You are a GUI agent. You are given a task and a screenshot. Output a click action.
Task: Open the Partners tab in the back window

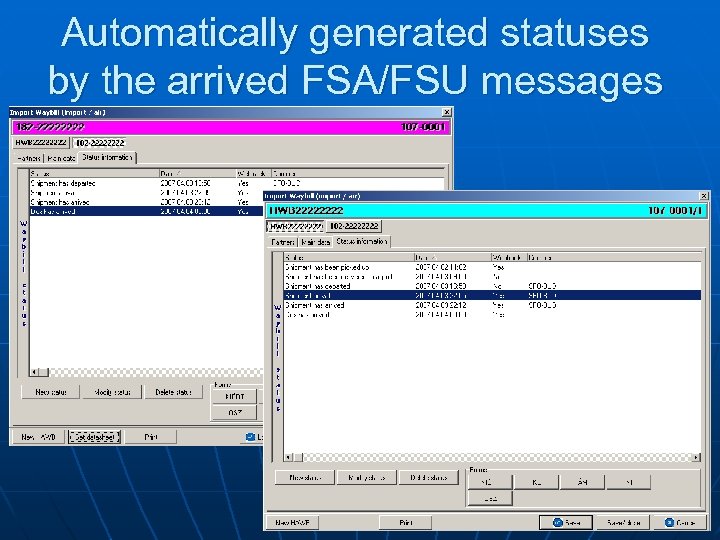28,158
